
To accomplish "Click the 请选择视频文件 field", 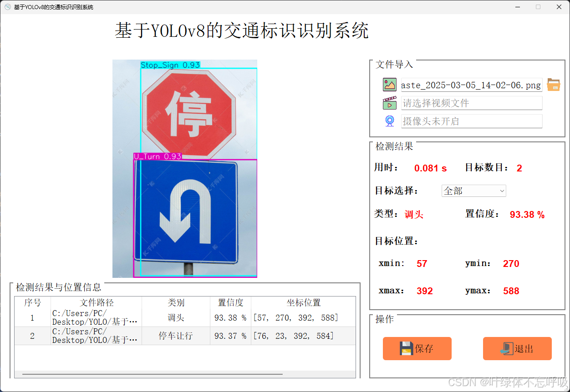I will 471,103.
